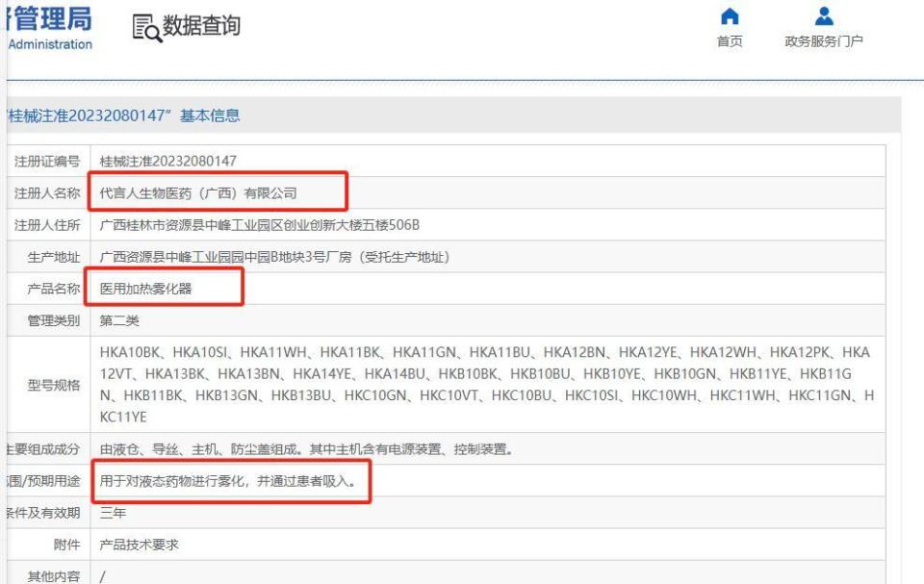Viewport: 924px width, 584px height.
Task: Select the 注册人住所 label
Action: pos(47,225)
